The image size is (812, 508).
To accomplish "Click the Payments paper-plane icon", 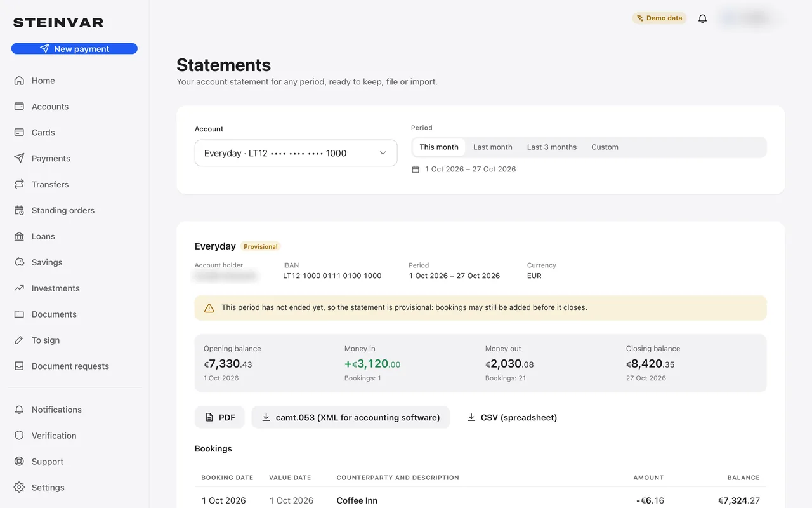I will (19, 159).
